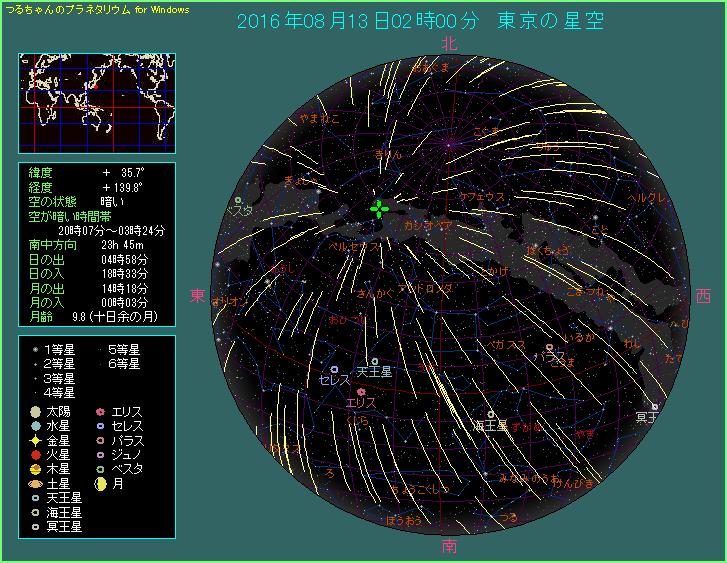Click the east label left of chart
727x563 pixels.
197,296
